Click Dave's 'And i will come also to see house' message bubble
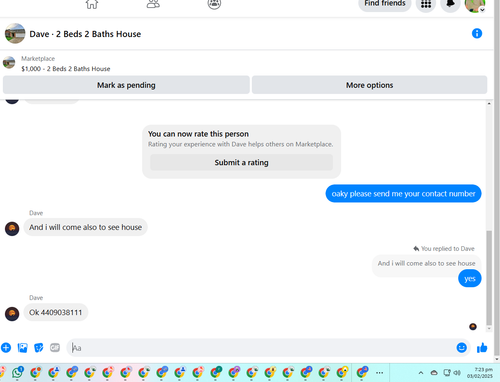Screen dimensions: 500x382 [85, 227]
